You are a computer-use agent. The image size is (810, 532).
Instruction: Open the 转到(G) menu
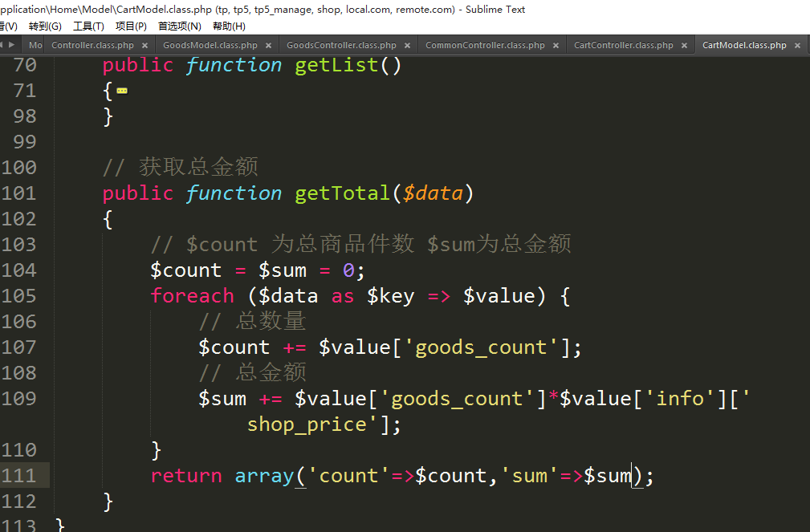(x=45, y=26)
